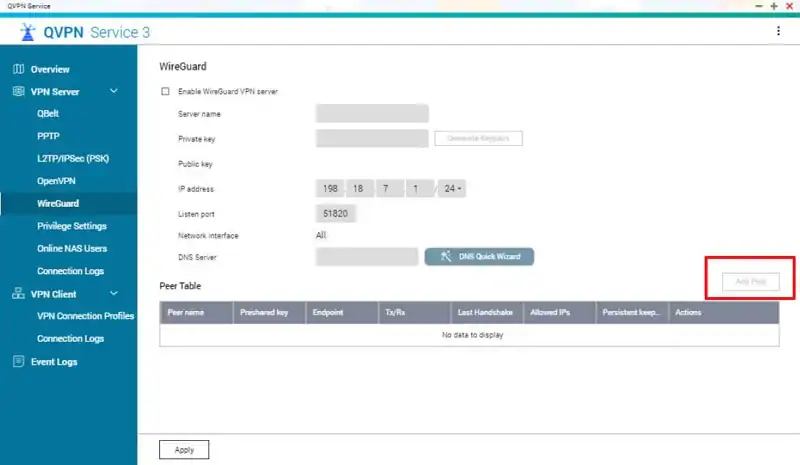Close the QVPN Service window
Image resolution: width=800 pixels, height=465 pixels.
click(789, 6)
